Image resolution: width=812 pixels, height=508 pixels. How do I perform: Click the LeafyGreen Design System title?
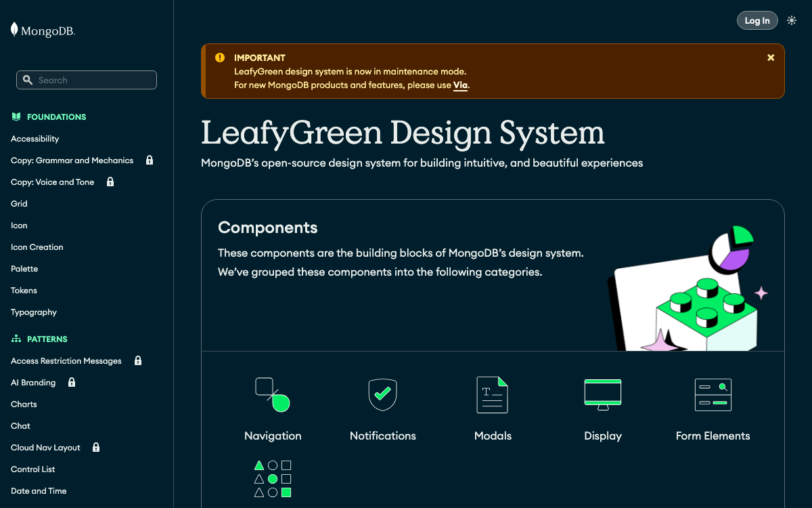coord(403,133)
